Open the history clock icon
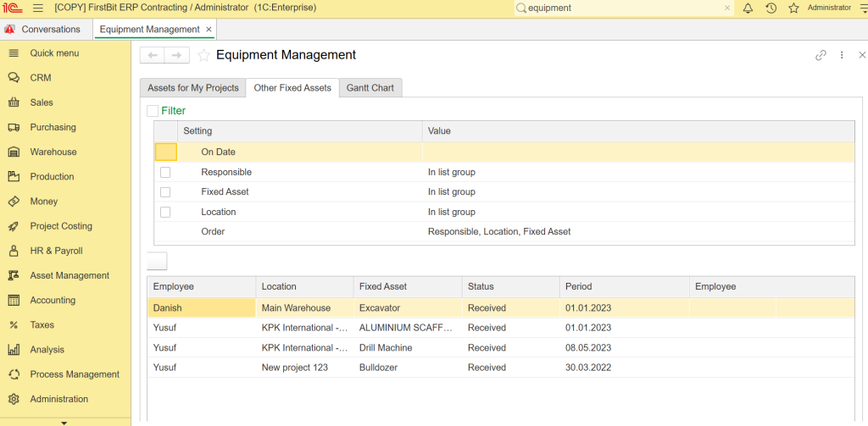Screen dimensions: 868x426 pyautogui.click(x=771, y=8)
